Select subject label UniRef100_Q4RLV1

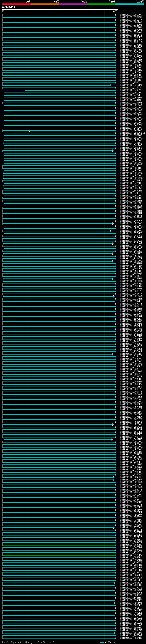131,125
